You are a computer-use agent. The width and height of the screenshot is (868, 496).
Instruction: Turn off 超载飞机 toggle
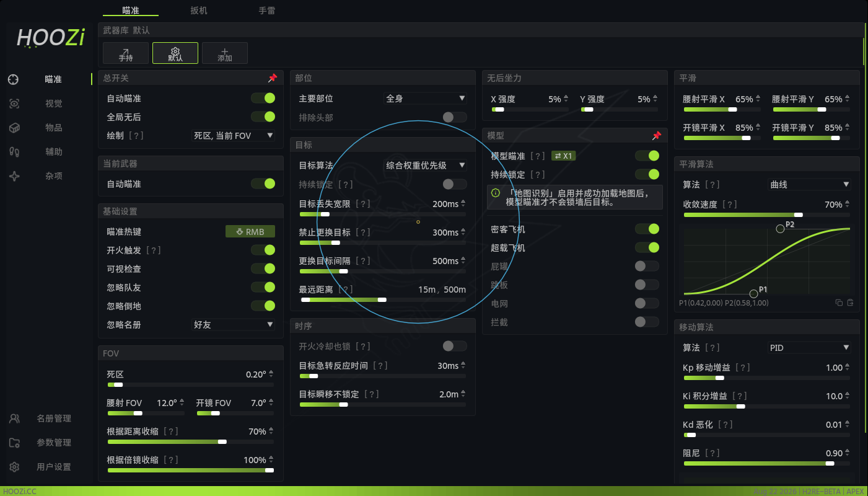pos(647,247)
